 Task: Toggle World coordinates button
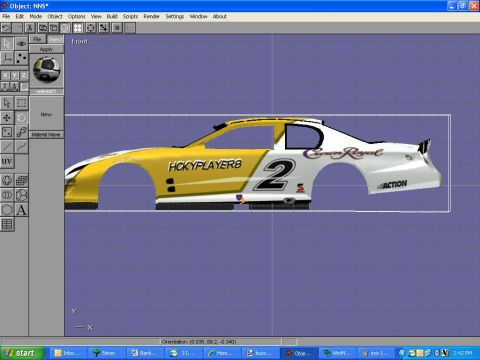click(5, 87)
